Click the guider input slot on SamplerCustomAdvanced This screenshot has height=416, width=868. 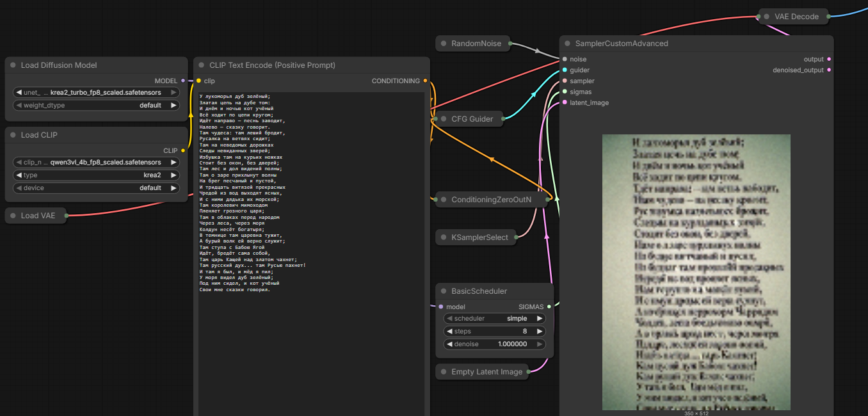(565, 70)
